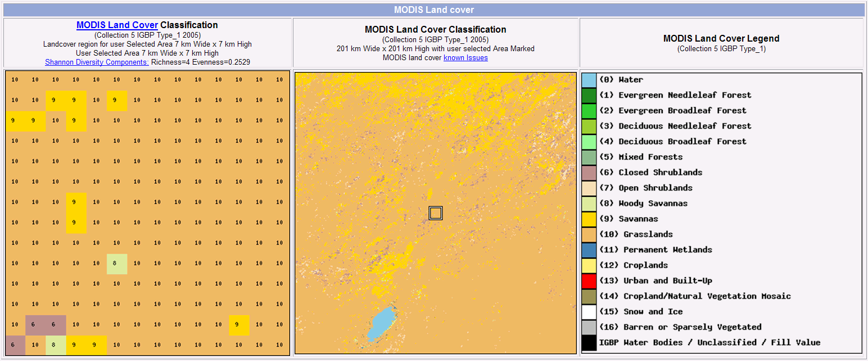Click the top-left grid cell labeled 10
The width and height of the screenshot is (868, 361).
point(15,80)
